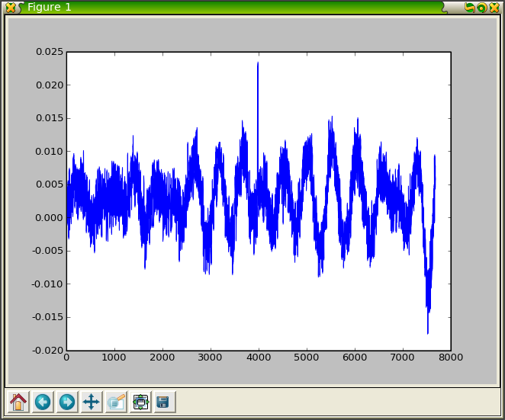The height and width of the screenshot is (420, 505).
Task: Reset the plot with the Home icon
Action: [x=18, y=402]
